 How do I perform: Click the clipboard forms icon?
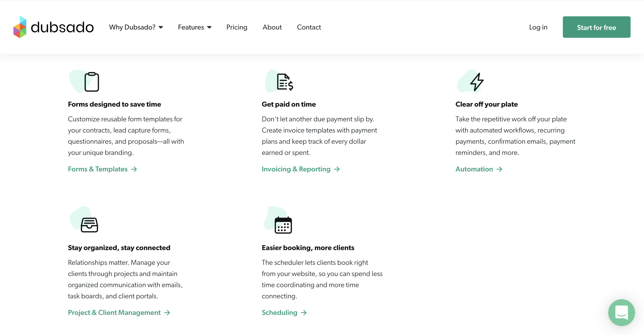click(x=91, y=82)
